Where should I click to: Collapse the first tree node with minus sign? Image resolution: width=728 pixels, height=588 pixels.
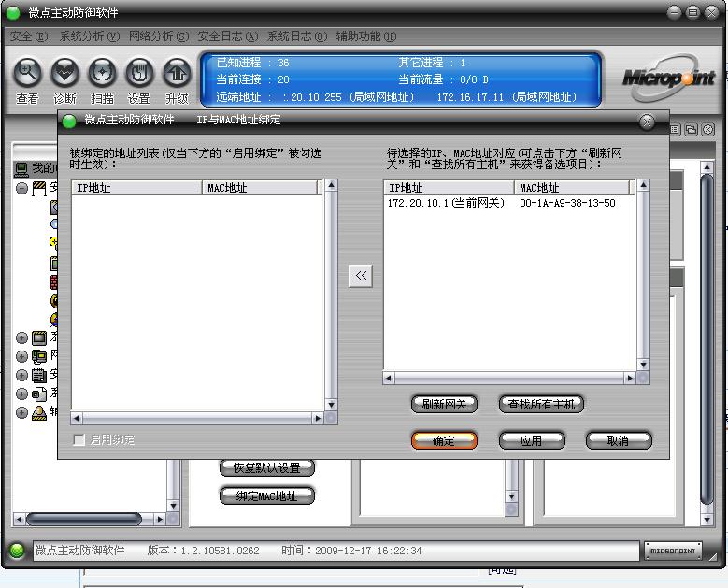coord(21,188)
